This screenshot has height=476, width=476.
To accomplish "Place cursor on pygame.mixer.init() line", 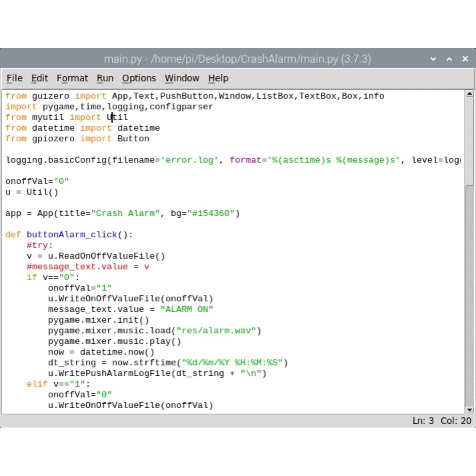I will coord(98,320).
